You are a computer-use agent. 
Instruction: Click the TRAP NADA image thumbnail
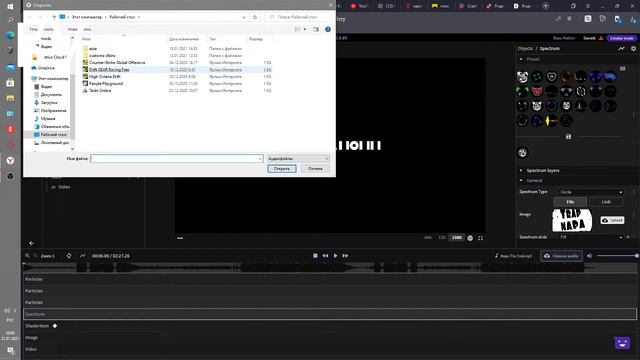[x=572, y=220]
